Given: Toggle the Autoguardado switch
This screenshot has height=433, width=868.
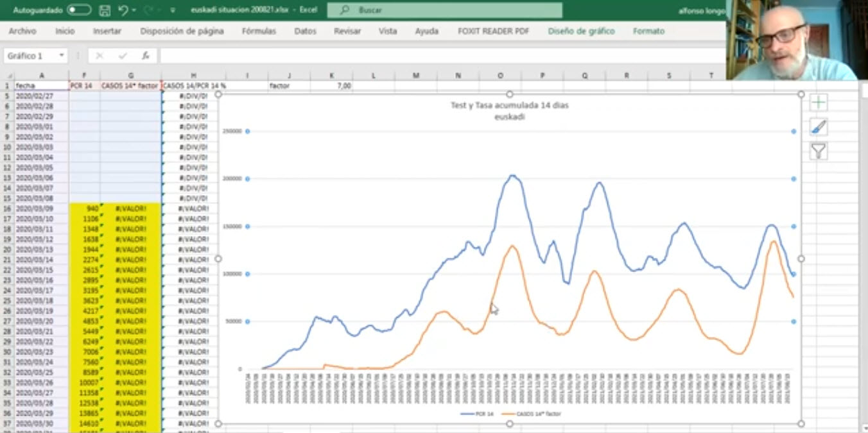Looking at the screenshot, I should [x=79, y=10].
